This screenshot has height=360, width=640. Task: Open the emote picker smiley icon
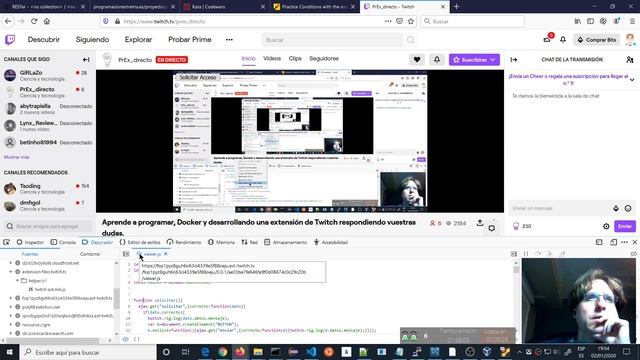tap(628, 209)
